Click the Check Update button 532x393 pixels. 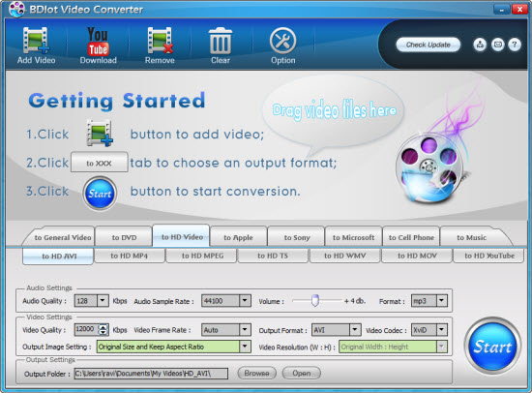[x=428, y=45]
